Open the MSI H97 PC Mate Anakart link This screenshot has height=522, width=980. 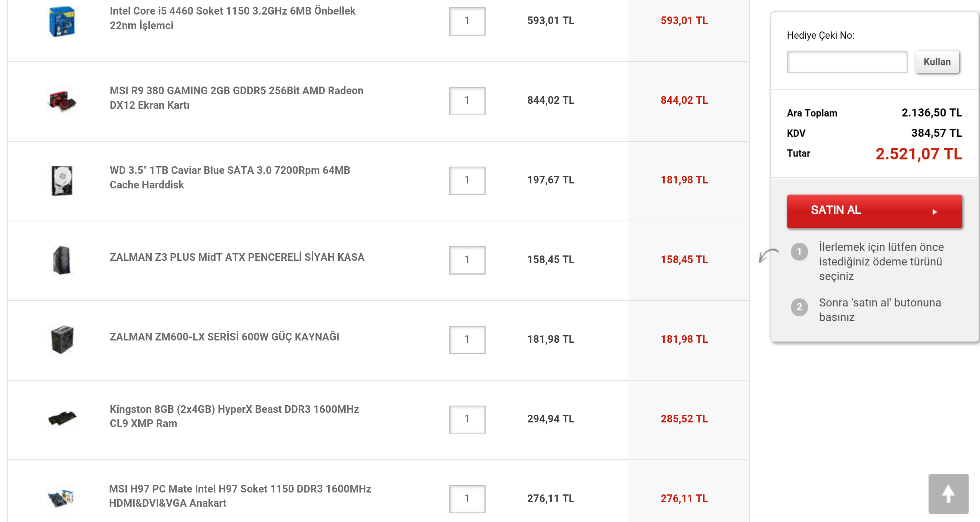coord(240,496)
